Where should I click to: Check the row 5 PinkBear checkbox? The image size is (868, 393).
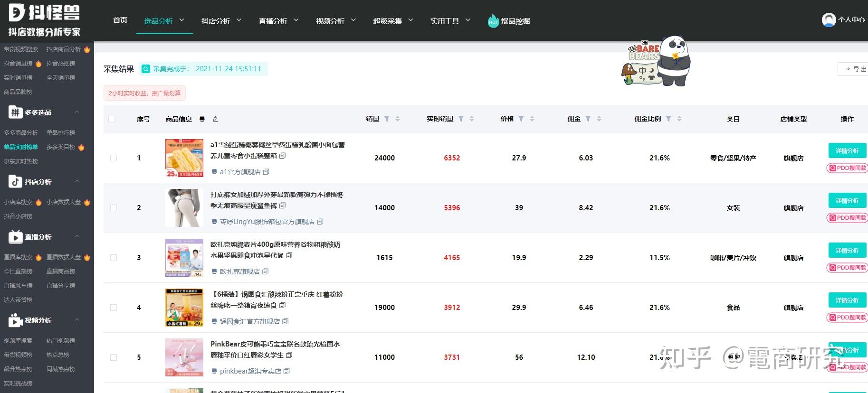tap(114, 357)
